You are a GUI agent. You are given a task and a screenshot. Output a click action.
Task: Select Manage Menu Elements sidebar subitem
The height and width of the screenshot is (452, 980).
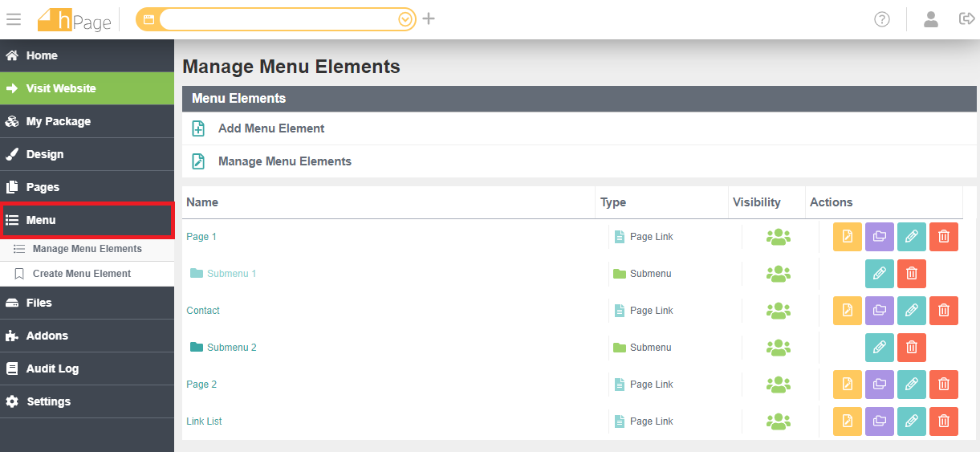tap(87, 249)
